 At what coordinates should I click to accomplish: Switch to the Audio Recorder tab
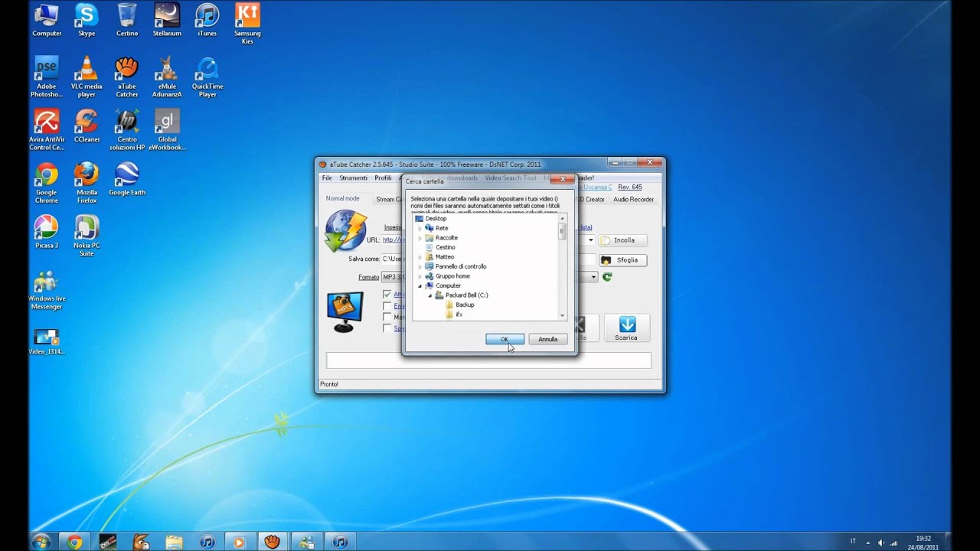[633, 199]
